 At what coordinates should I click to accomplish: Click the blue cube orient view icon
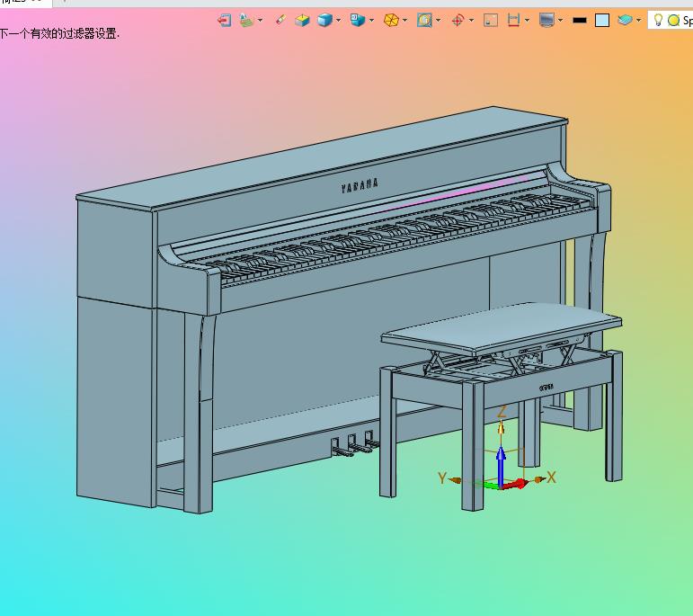click(x=358, y=20)
